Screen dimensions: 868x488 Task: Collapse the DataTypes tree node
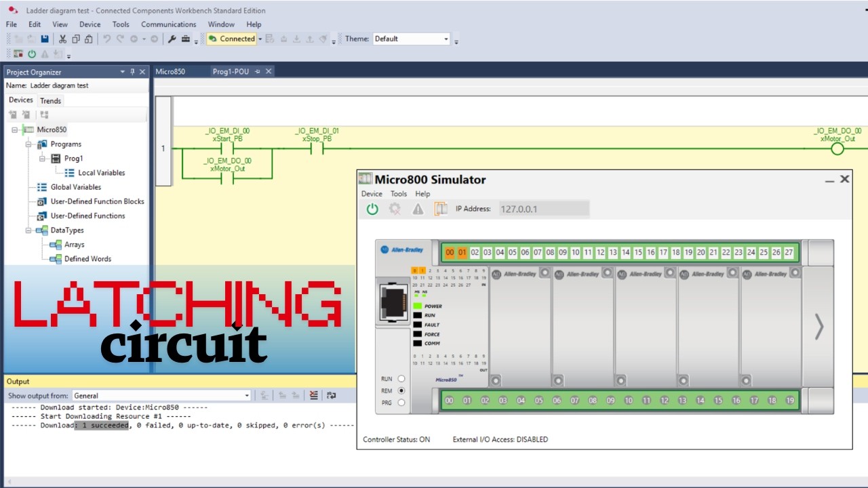pos(28,230)
